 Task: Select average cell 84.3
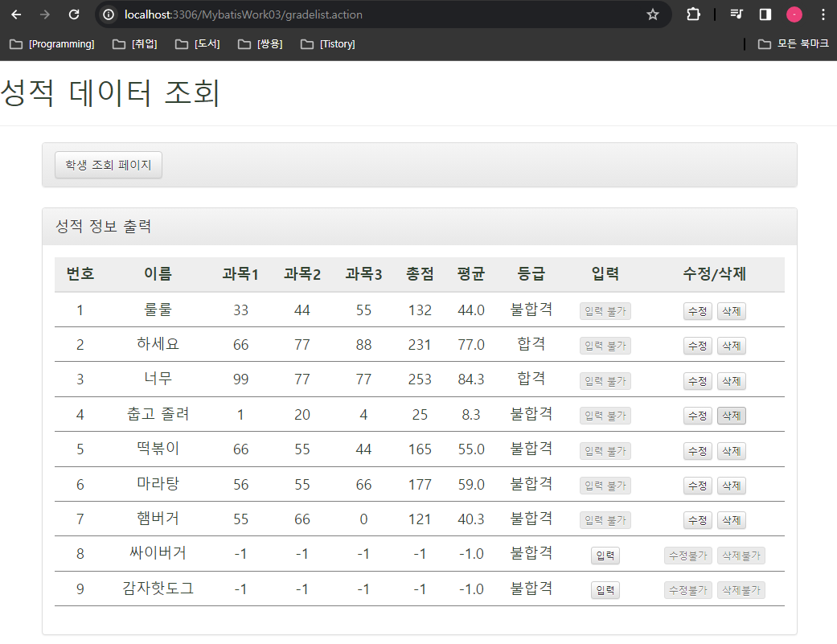pos(471,379)
